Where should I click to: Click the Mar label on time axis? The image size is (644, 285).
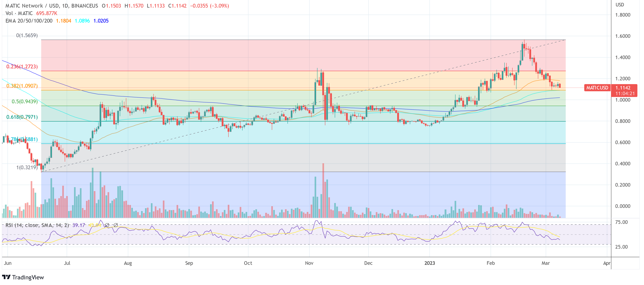[546, 263]
